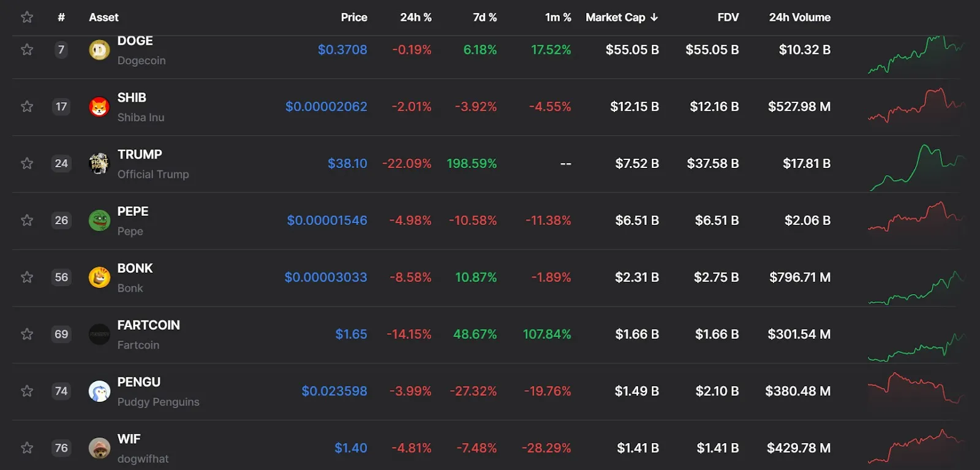
Task: Click the Pudgy Penguins coin logo
Action: tap(99, 391)
